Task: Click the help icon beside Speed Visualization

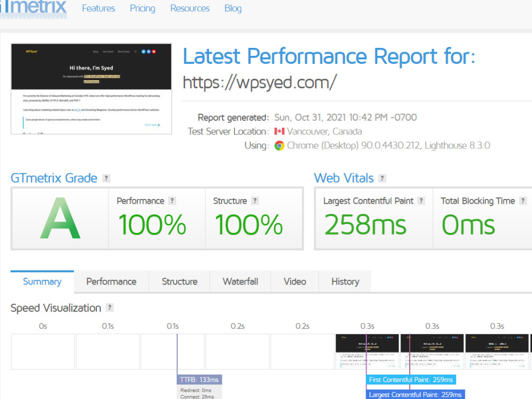Action: pos(110,307)
